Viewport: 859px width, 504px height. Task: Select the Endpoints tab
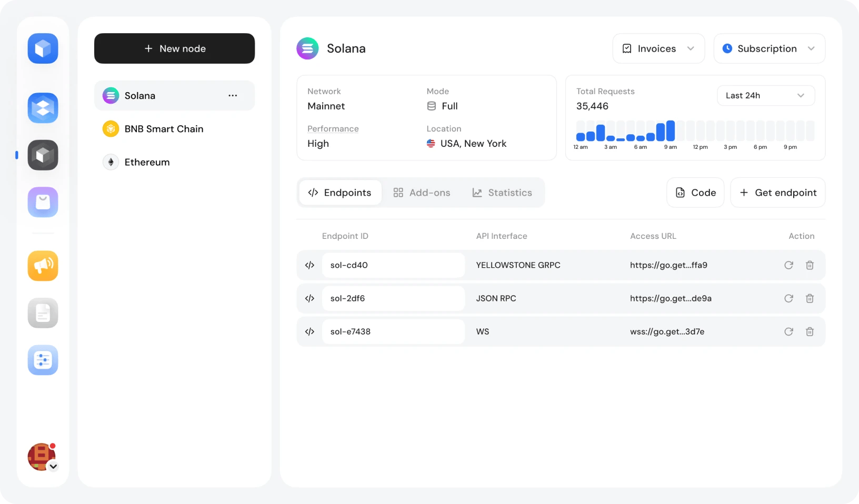339,193
